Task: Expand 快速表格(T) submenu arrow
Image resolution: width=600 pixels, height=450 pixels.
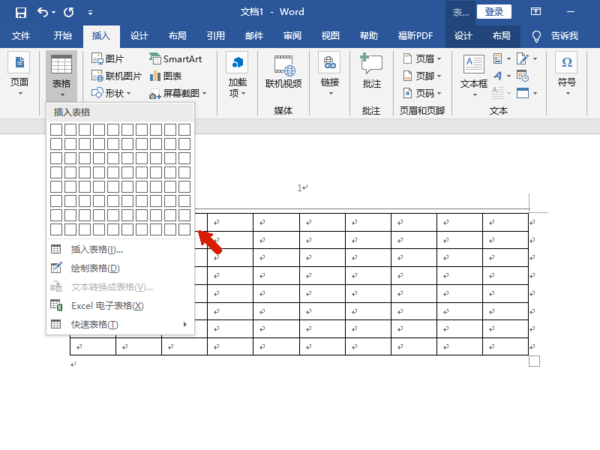Action: pos(185,324)
